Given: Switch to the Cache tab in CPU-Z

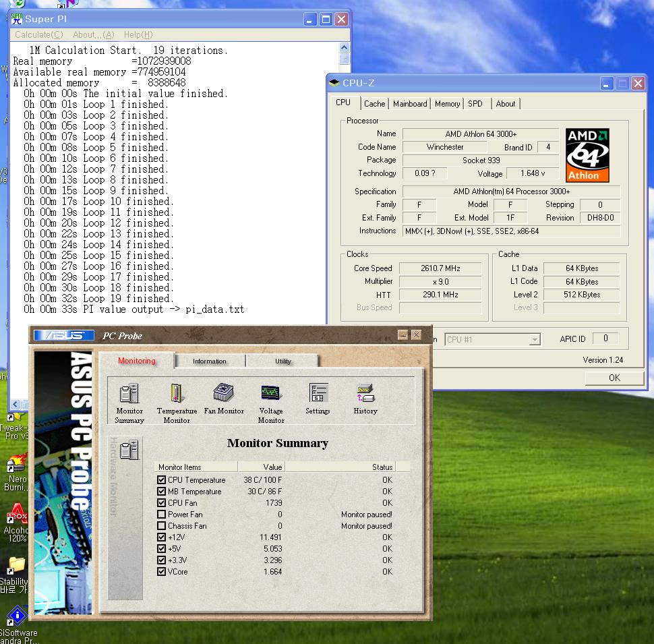Looking at the screenshot, I should pos(375,103).
